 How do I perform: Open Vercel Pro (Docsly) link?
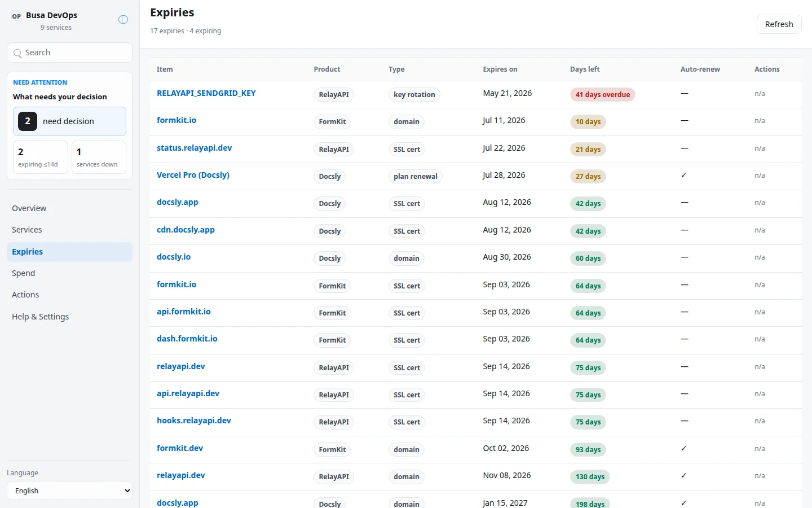coord(193,175)
